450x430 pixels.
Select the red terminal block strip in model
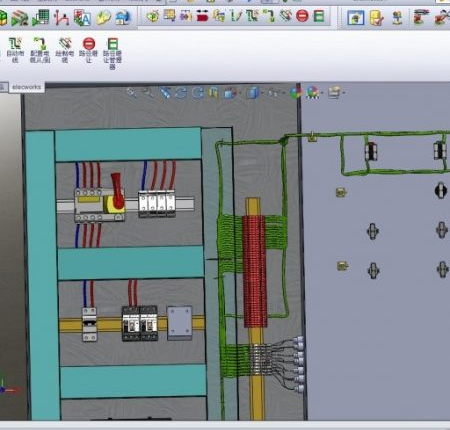pos(255,271)
